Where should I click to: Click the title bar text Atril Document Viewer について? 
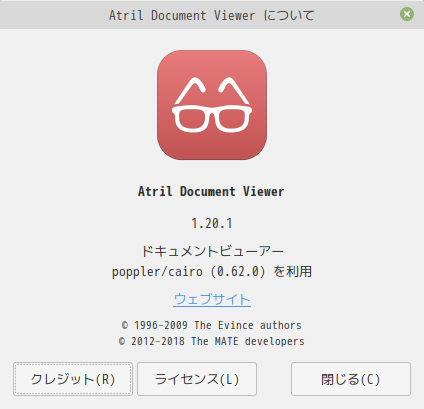(x=211, y=15)
